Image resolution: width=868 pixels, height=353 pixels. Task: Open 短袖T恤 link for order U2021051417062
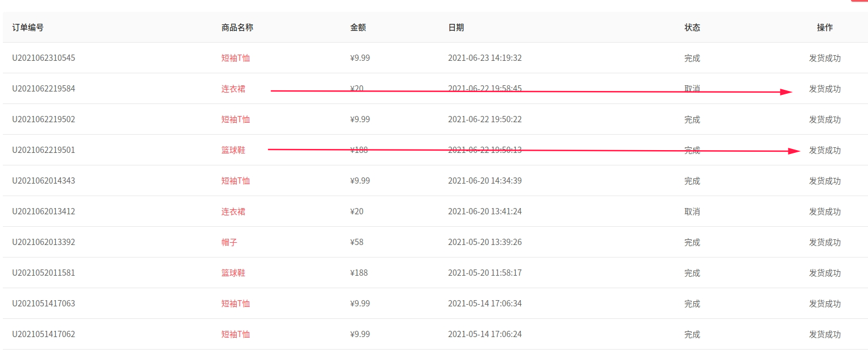(236, 334)
